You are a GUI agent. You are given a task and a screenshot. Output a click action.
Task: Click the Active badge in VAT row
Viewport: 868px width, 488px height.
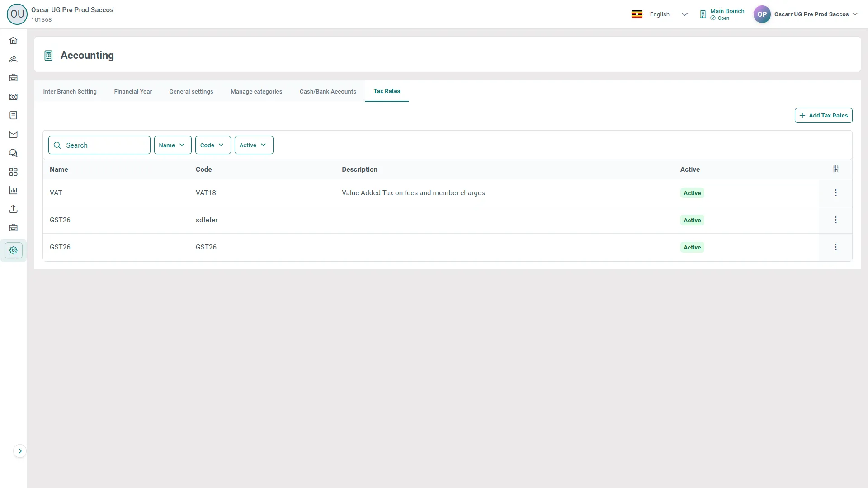point(692,193)
